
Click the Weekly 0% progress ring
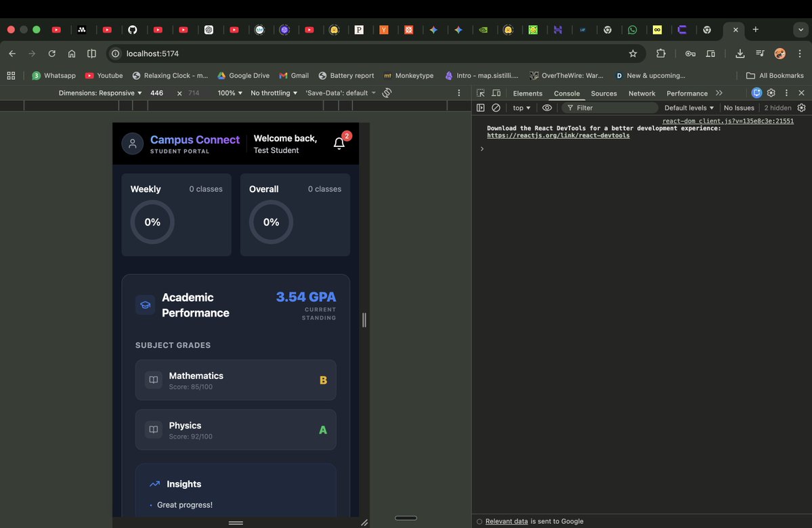pos(152,222)
